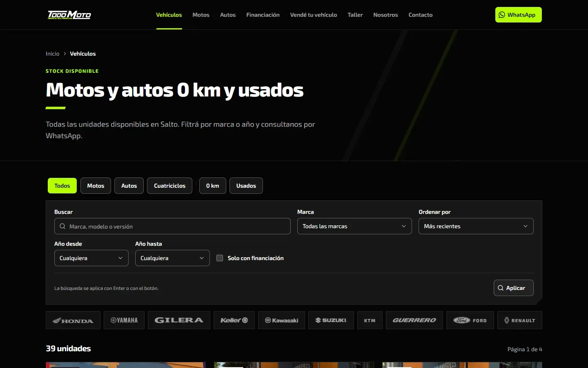Follow the Inicio breadcrumb link

53,54
